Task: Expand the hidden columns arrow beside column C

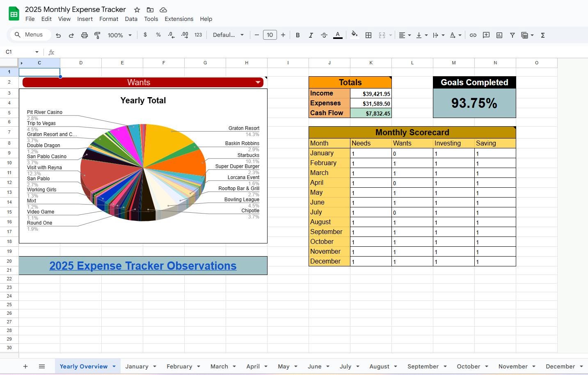Action: (21, 63)
